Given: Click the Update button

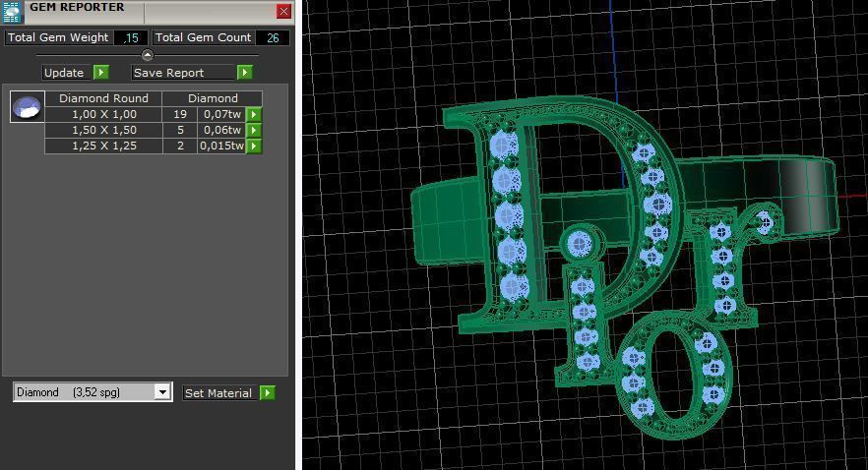Looking at the screenshot, I should (x=65, y=73).
